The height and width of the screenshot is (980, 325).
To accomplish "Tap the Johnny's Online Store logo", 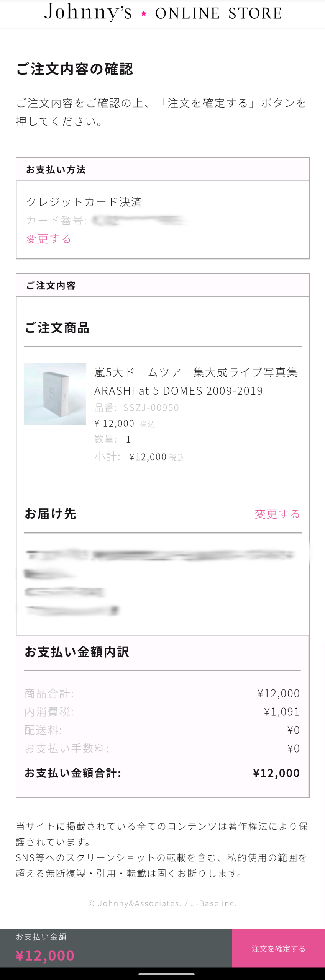I will pos(163,13).
